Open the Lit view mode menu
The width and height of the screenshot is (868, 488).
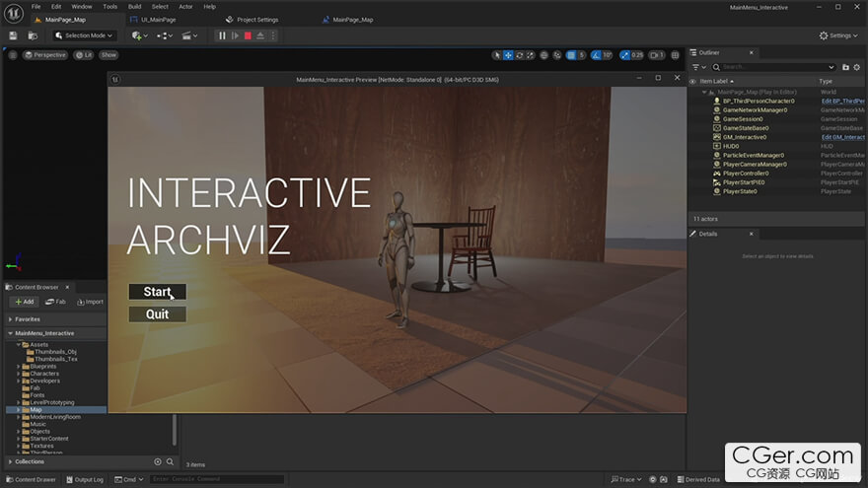coord(84,55)
